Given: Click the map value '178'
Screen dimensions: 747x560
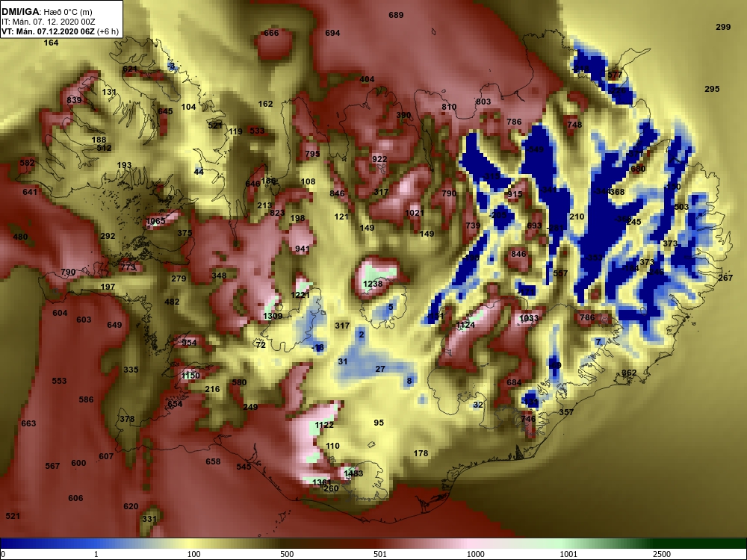Looking at the screenshot, I should (421, 454).
